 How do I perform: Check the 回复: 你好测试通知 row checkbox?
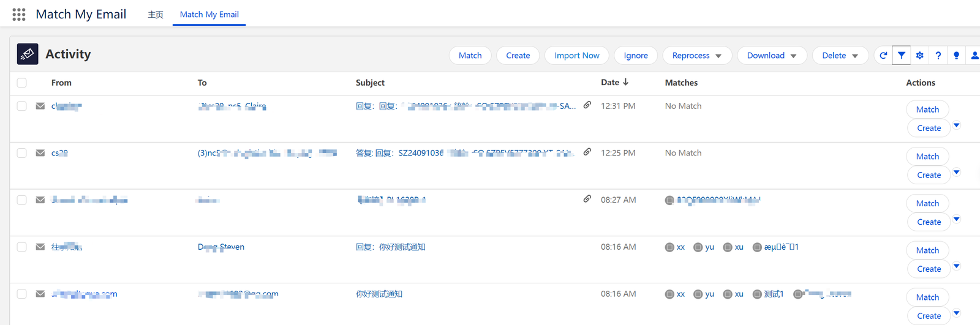22,247
